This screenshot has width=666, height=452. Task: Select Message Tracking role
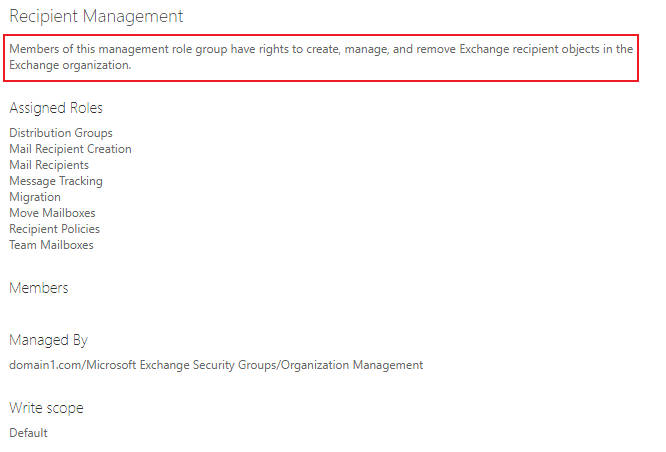56,181
